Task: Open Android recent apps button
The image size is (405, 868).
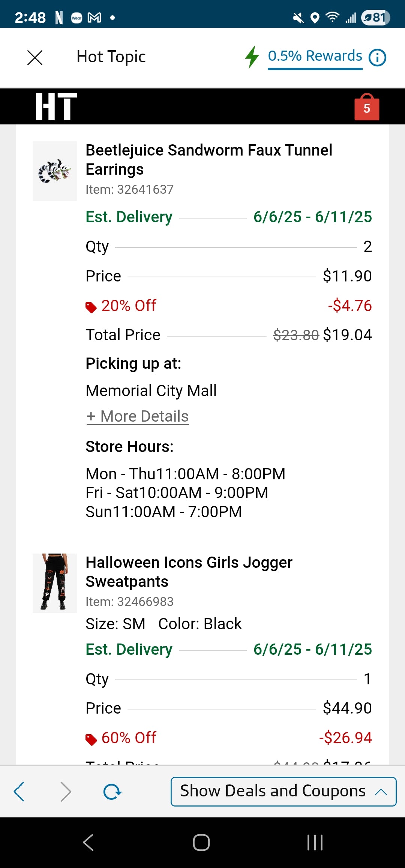Action: click(x=315, y=843)
